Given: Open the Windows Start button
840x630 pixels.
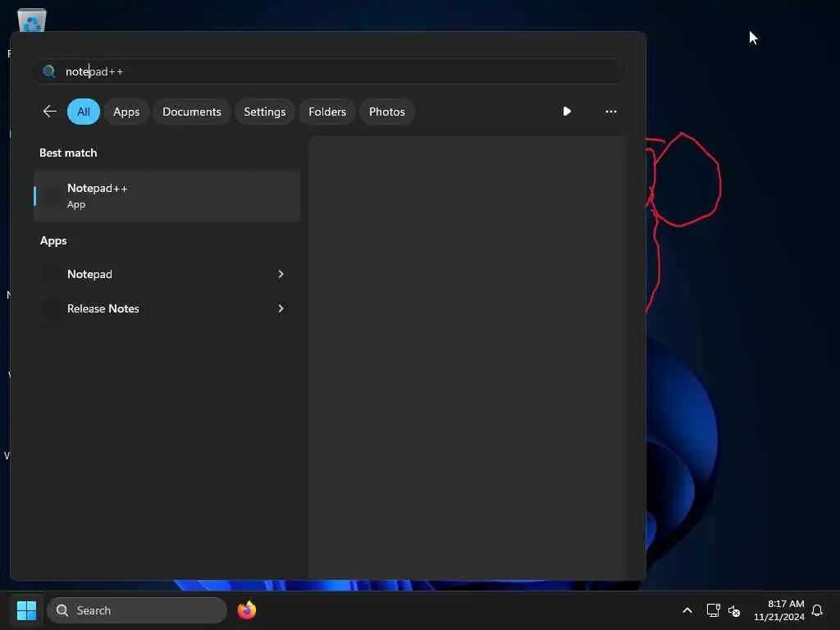Looking at the screenshot, I should pyautogui.click(x=27, y=610).
